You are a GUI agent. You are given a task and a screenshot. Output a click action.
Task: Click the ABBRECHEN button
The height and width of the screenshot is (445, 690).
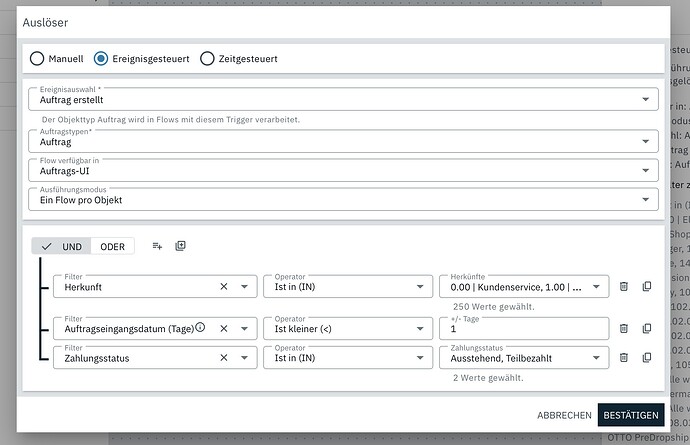[564, 415]
